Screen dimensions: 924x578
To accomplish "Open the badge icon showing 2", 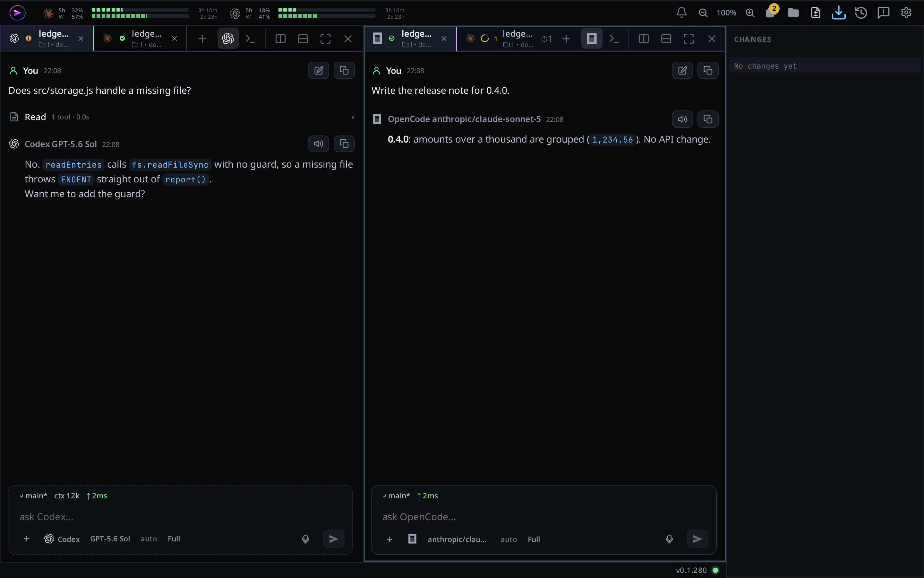I will point(771,12).
